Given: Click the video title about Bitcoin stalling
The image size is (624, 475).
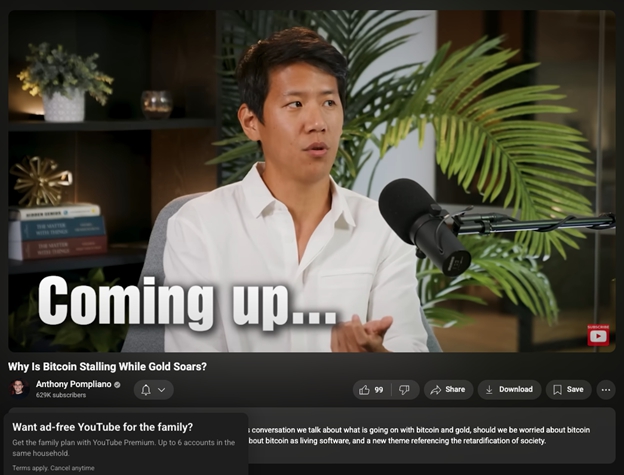Looking at the screenshot, I should point(107,366).
